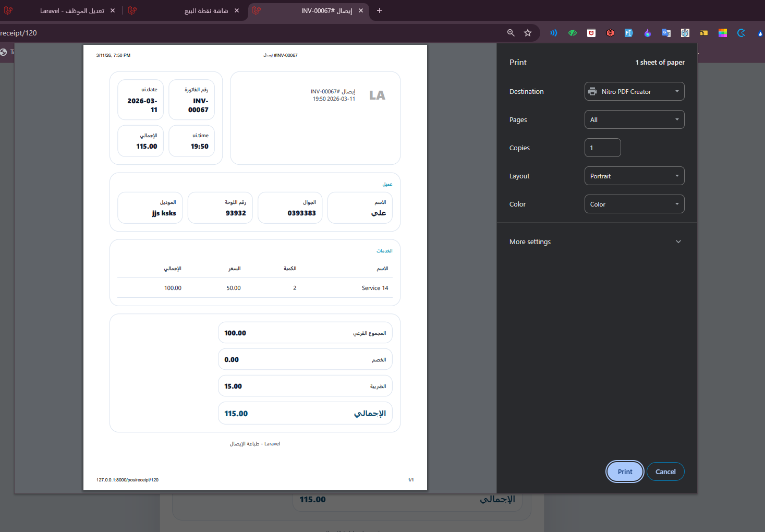Click the Cancel button
The height and width of the screenshot is (532, 765).
(x=665, y=471)
